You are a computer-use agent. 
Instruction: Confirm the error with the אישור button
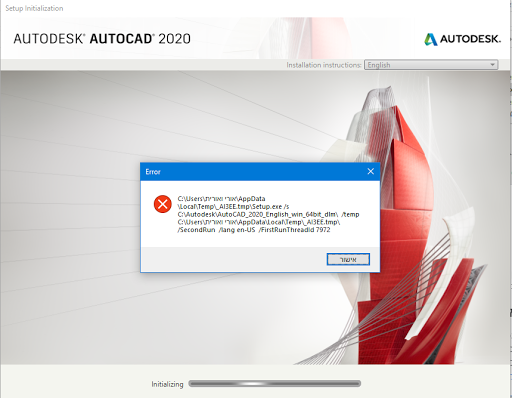(x=348, y=259)
